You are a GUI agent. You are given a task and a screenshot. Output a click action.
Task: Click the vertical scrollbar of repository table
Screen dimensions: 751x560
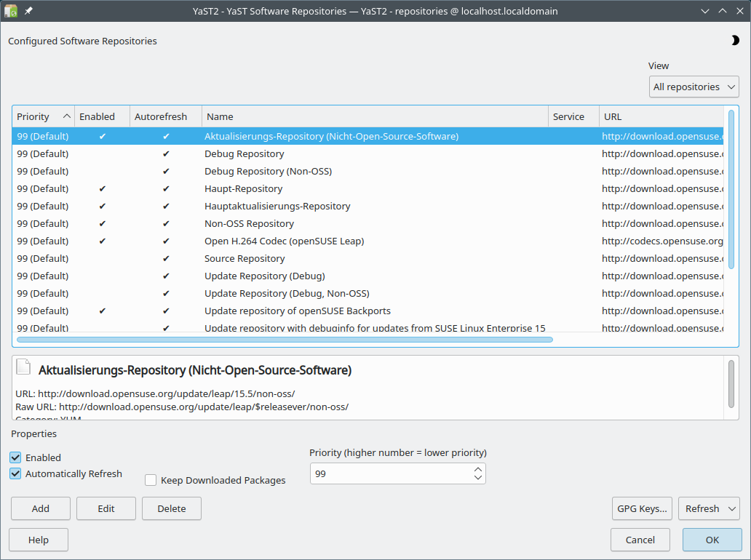pyautogui.click(x=731, y=190)
